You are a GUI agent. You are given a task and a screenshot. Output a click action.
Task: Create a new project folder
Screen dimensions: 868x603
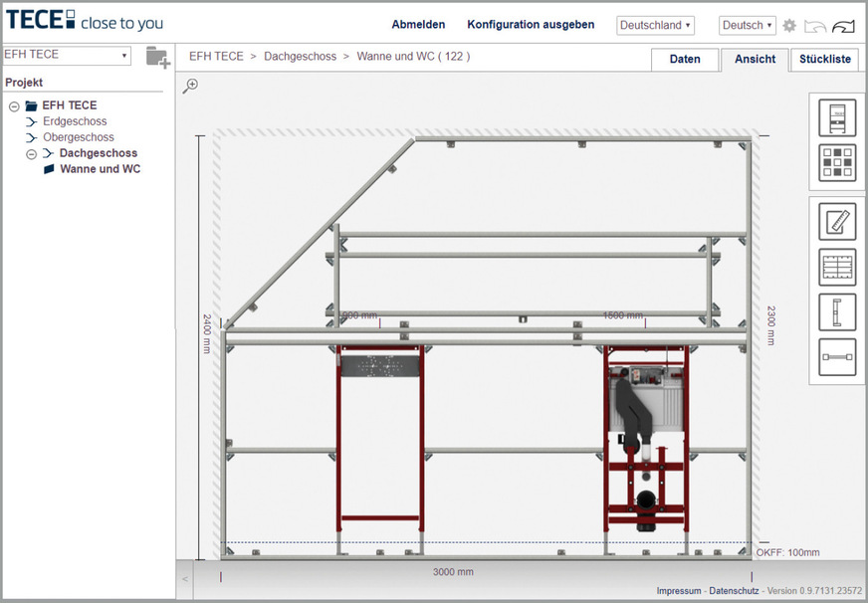click(x=157, y=56)
